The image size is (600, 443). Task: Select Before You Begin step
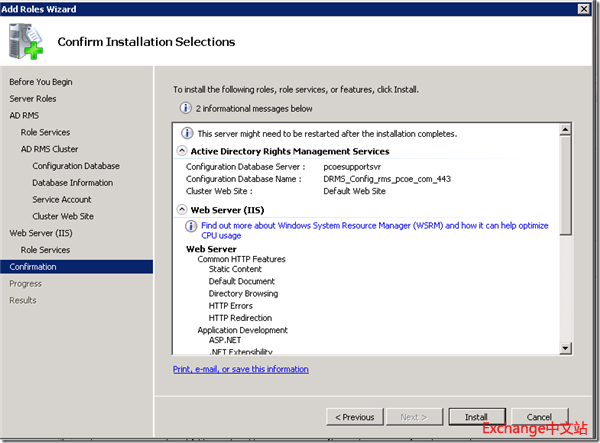40,81
